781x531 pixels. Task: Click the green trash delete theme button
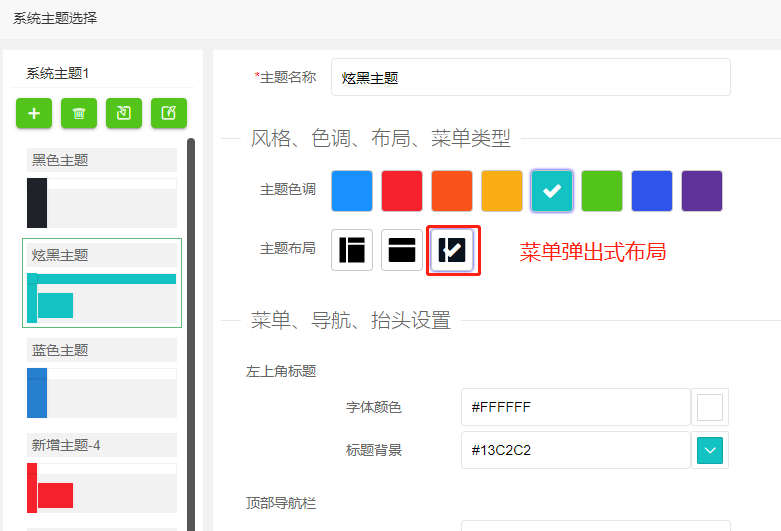[79, 114]
